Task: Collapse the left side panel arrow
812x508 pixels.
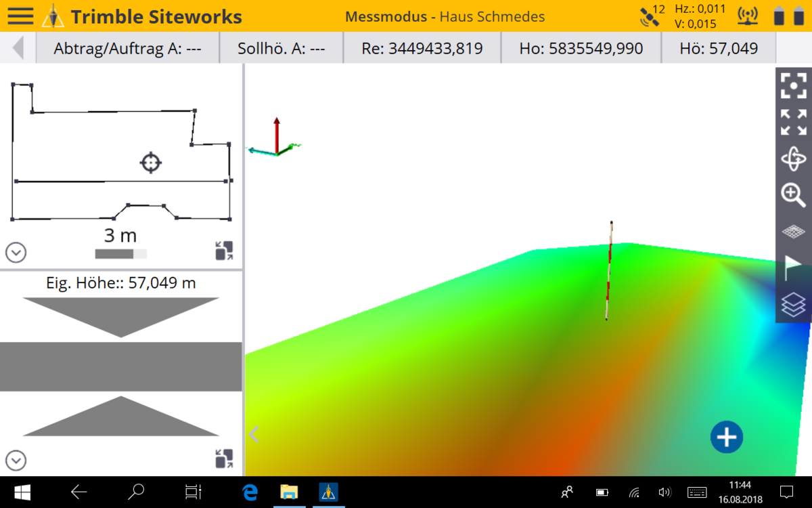Action: 254,434
